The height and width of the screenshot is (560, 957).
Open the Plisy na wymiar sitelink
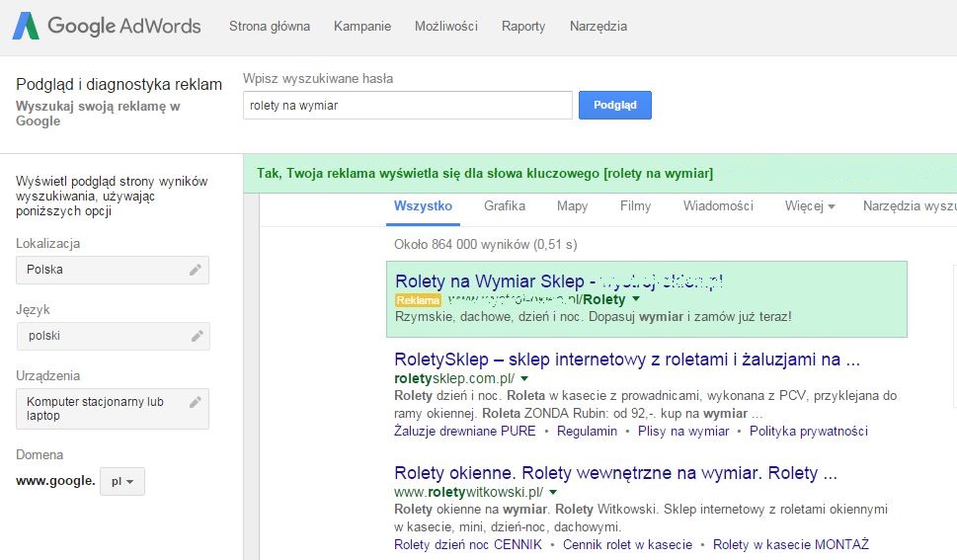coord(683,432)
